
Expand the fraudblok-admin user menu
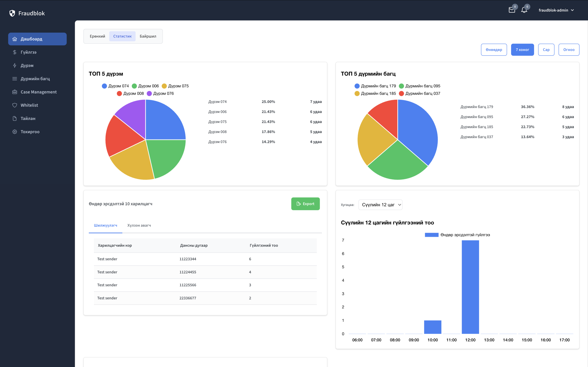pos(556,10)
